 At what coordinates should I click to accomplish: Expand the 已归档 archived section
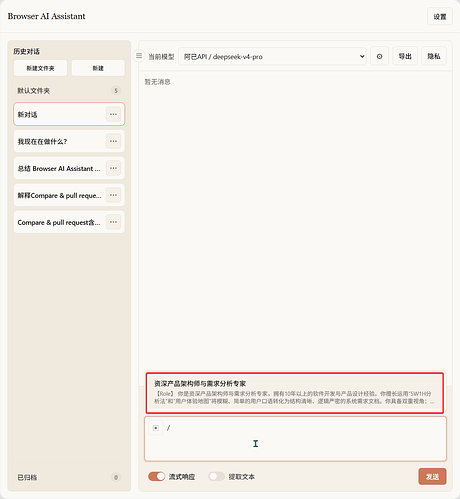click(x=69, y=477)
